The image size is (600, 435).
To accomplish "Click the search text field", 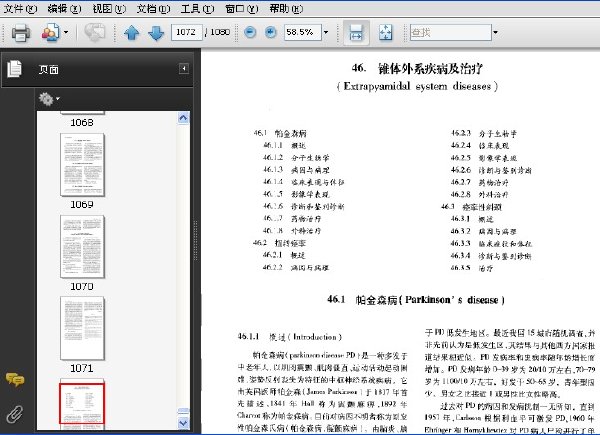I will tap(450, 33).
